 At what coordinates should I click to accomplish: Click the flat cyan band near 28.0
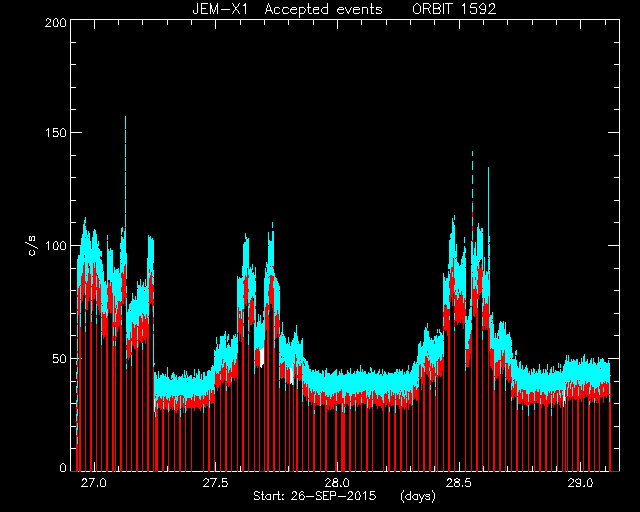click(x=359, y=382)
